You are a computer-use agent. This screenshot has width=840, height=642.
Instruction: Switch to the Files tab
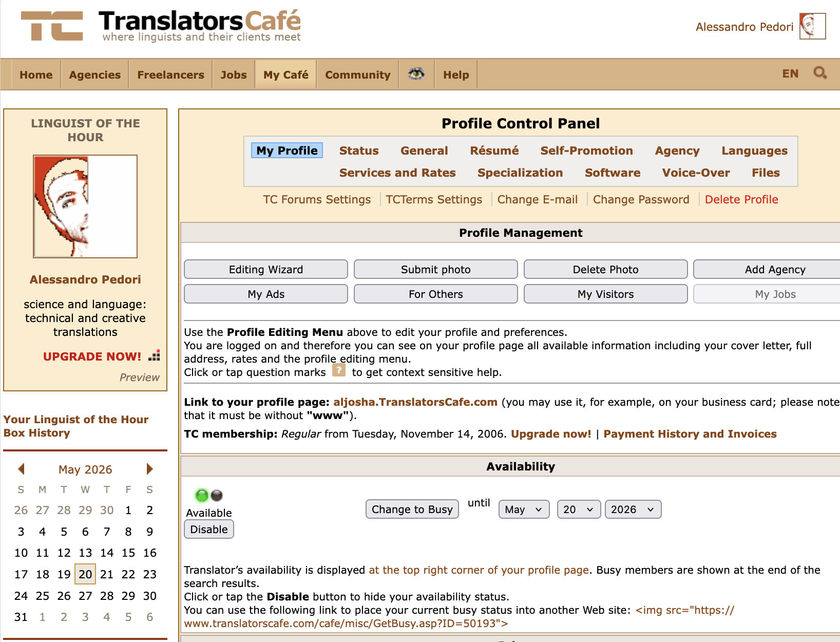click(766, 173)
